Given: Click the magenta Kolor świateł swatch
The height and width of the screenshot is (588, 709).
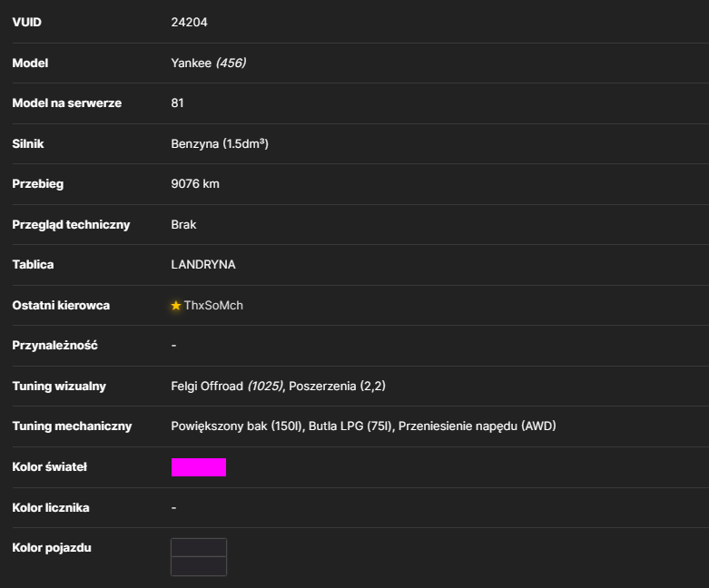Looking at the screenshot, I should (x=199, y=467).
